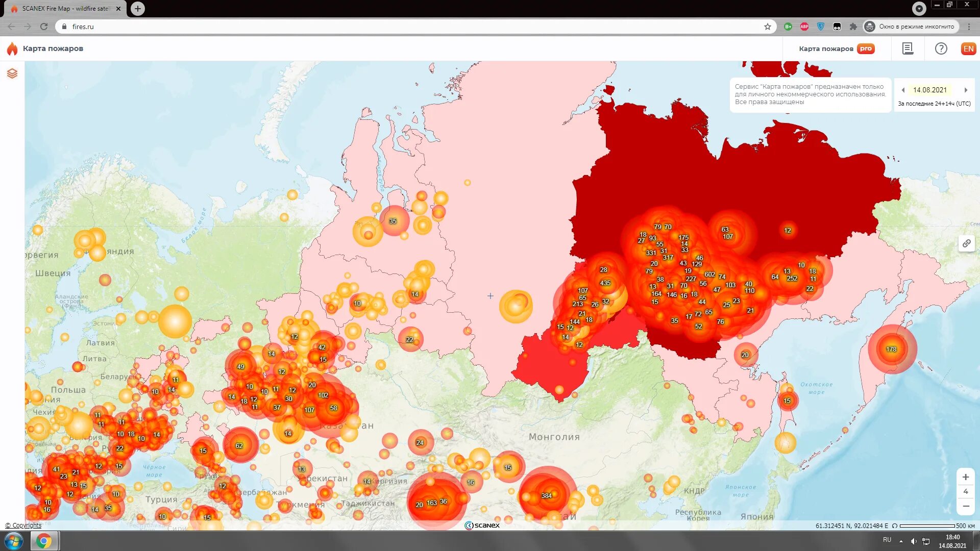980x551 pixels.
Task: Reload the page
Action: [x=44, y=27]
